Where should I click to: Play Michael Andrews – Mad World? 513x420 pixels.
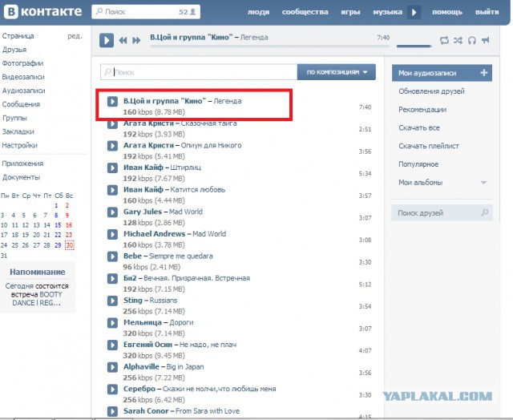112,234
